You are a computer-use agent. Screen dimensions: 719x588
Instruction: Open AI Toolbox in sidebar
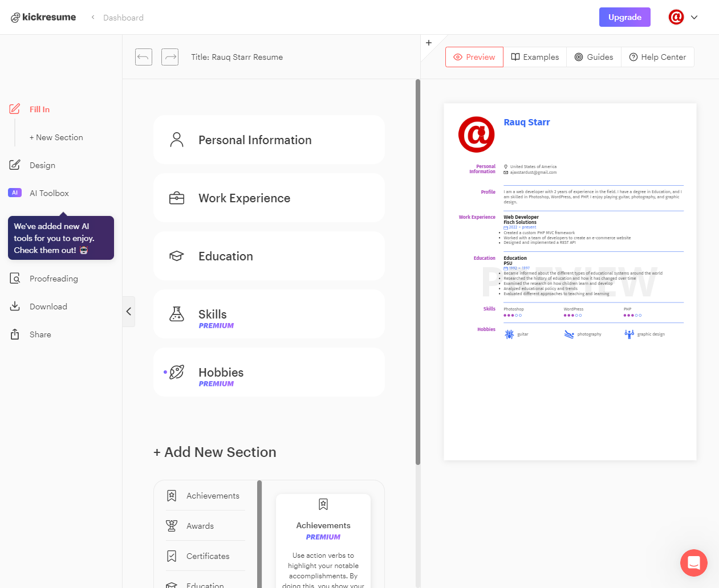click(49, 193)
